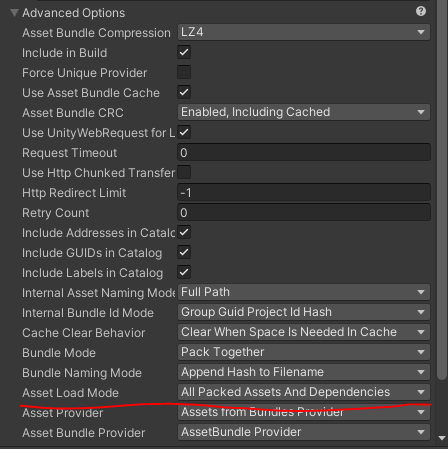
Task: Click the scrollbar down arrow
Action: pyautogui.click(x=442, y=438)
